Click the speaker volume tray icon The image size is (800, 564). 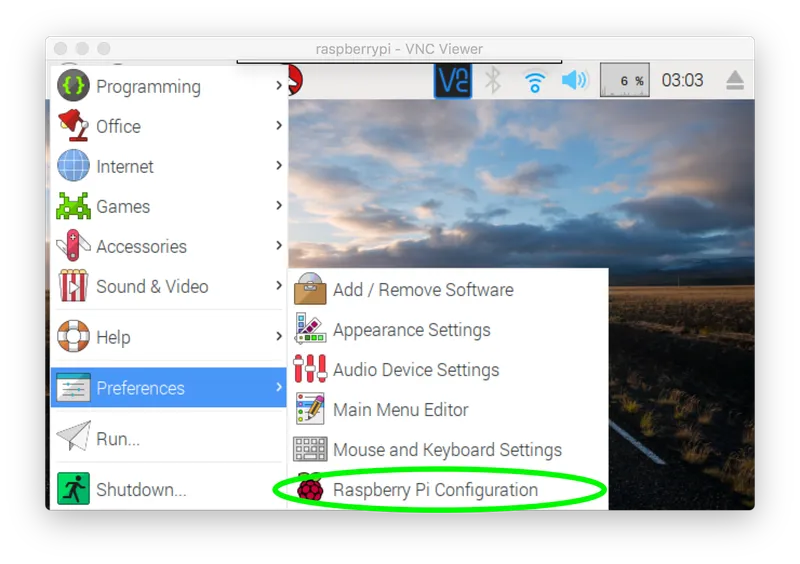[x=575, y=80]
